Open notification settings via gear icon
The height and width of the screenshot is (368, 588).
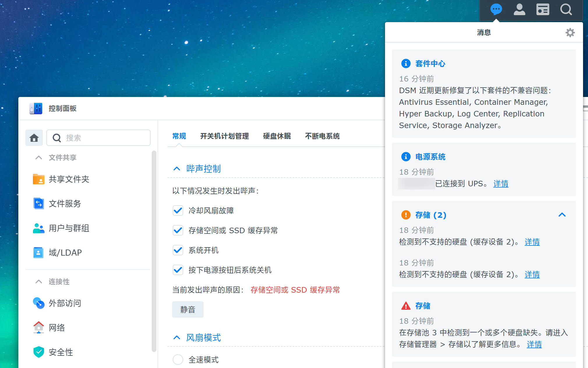(570, 33)
